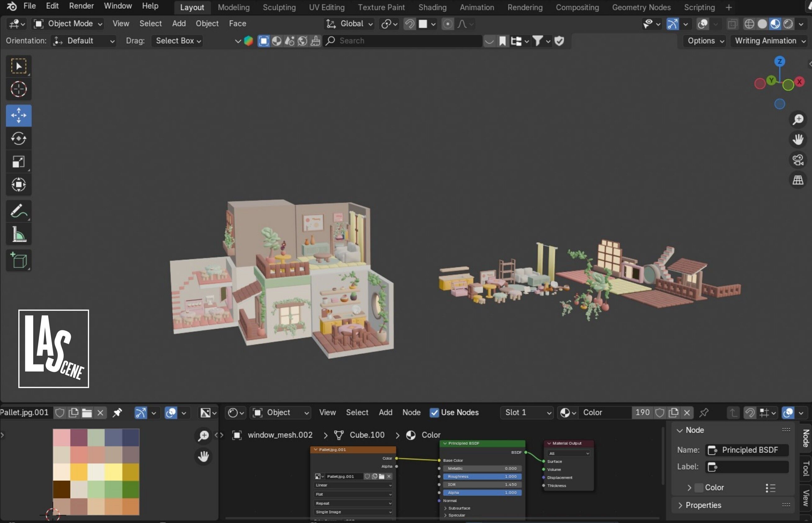Select the Annotate tool
This screenshot has height=523, width=812.
point(19,211)
